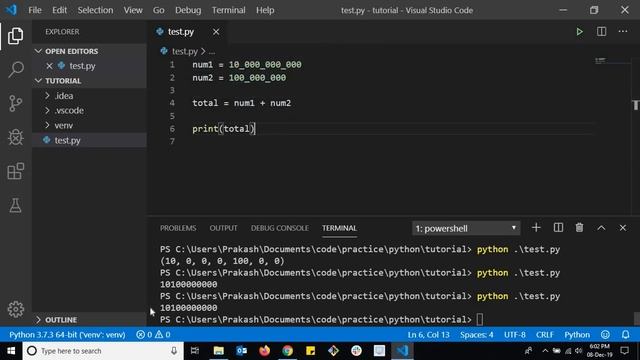Change CRLF end of line sequence
The height and width of the screenshot is (360, 640).
point(544,335)
